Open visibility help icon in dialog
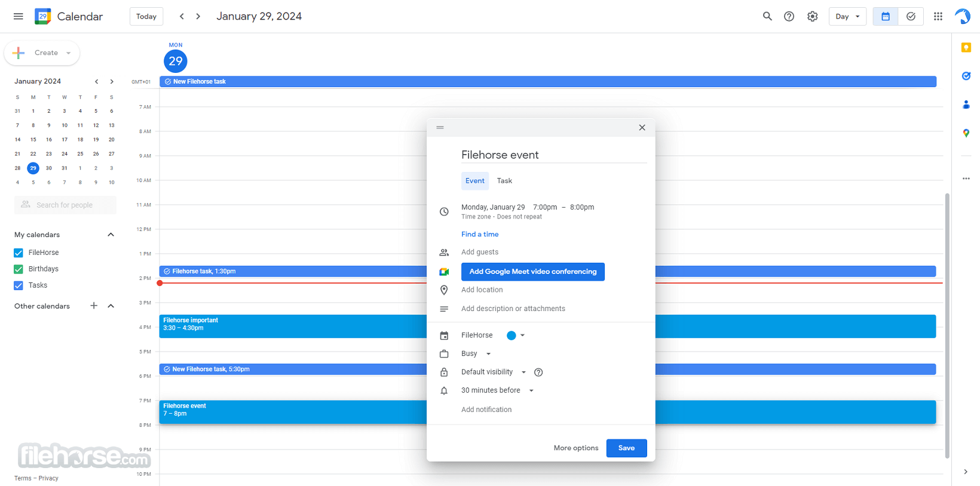Viewport: 980px width, 486px height. click(x=538, y=372)
